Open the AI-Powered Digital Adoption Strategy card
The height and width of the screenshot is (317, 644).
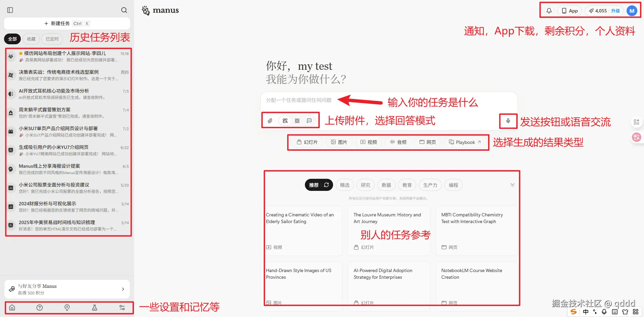(389, 286)
